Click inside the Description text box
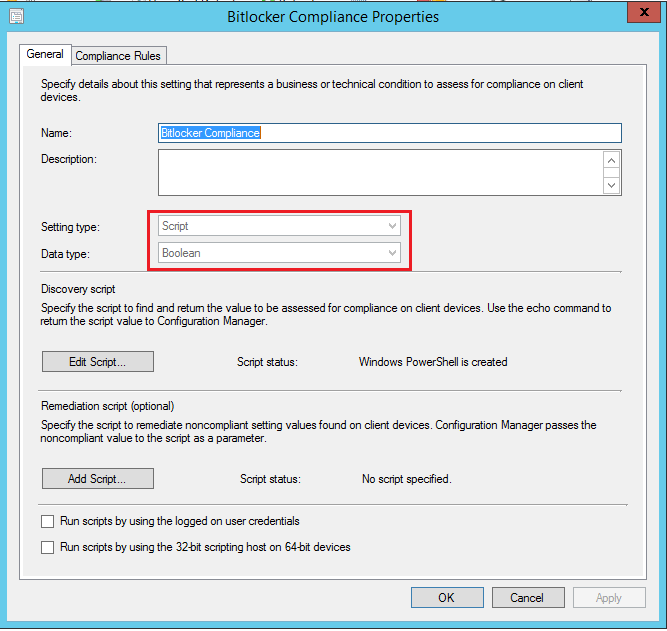The height and width of the screenshot is (631, 667). click(381, 172)
